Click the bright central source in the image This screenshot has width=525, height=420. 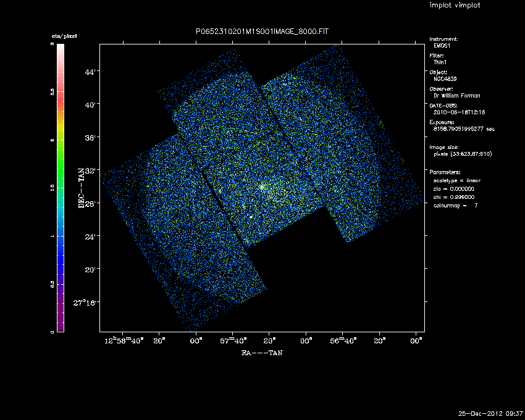tap(262, 186)
